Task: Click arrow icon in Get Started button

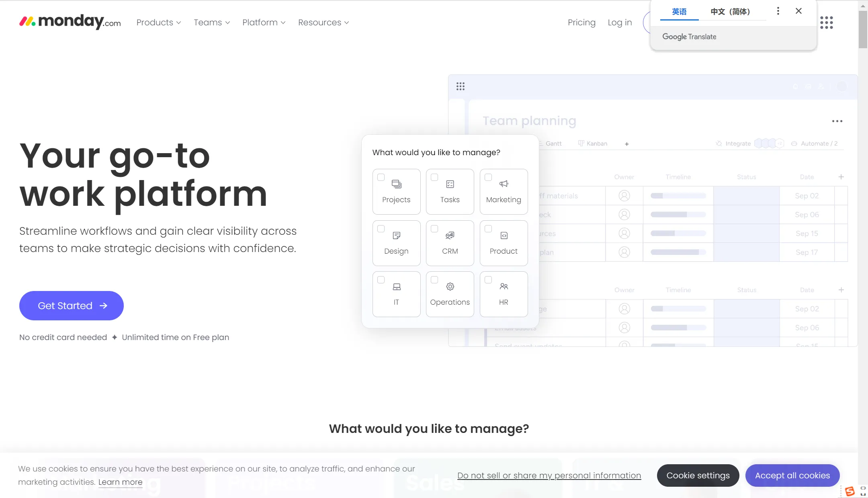Action: [x=104, y=306]
